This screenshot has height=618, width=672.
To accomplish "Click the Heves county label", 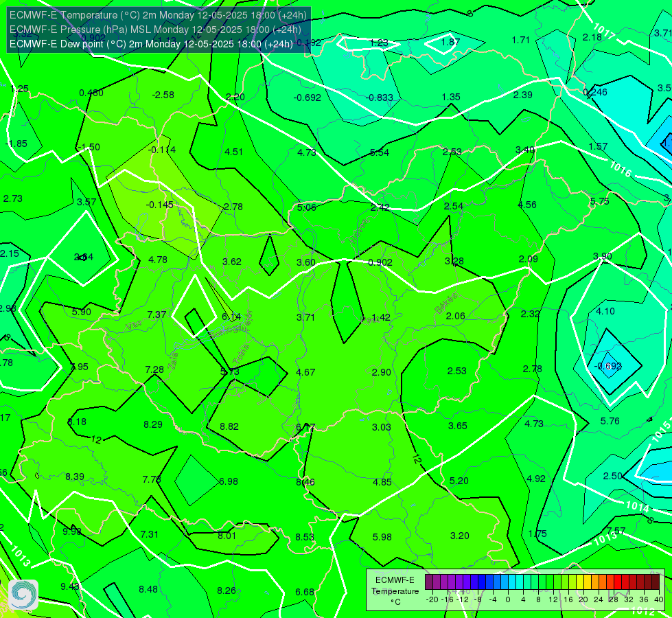I will coord(359,230).
